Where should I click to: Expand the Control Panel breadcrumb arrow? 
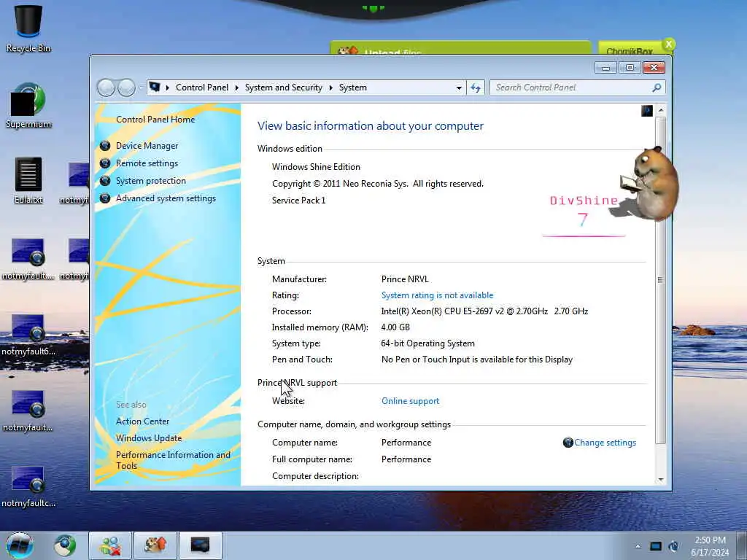pyautogui.click(x=237, y=87)
